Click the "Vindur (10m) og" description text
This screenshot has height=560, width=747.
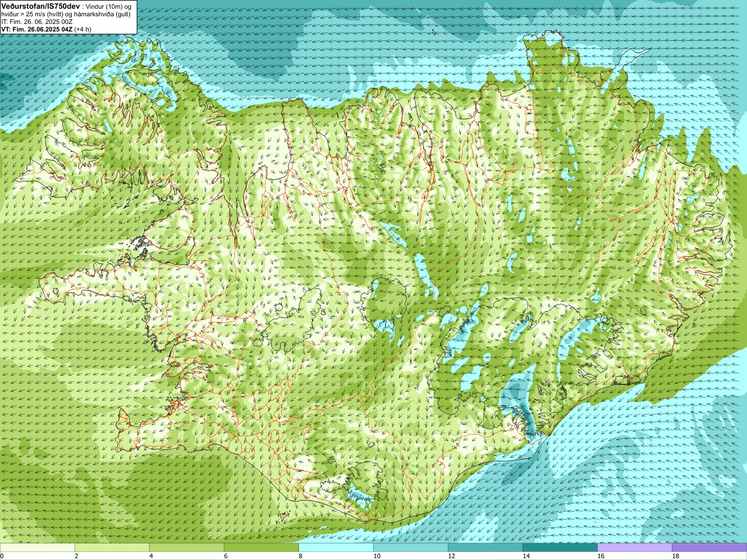tap(109, 6)
